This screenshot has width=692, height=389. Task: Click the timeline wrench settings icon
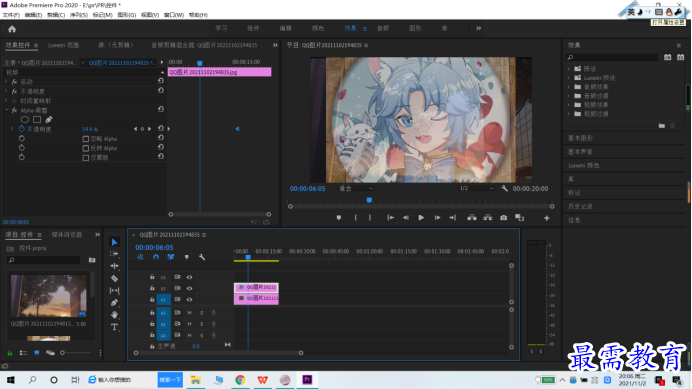click(202, 257)
